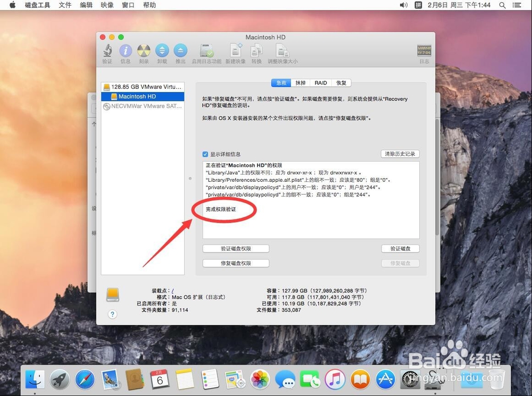Open the 窗口 menu
This screenshot has height=396, width=532.
128,5
